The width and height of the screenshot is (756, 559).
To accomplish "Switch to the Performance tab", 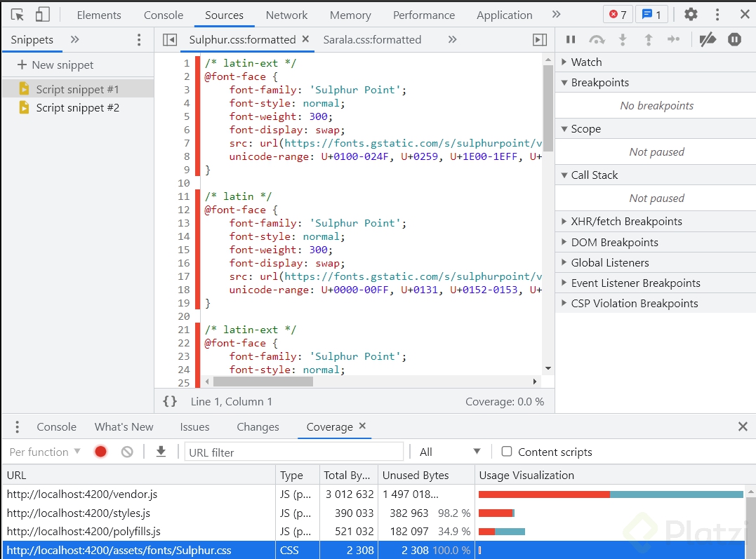I will click(x=424, y=15).
